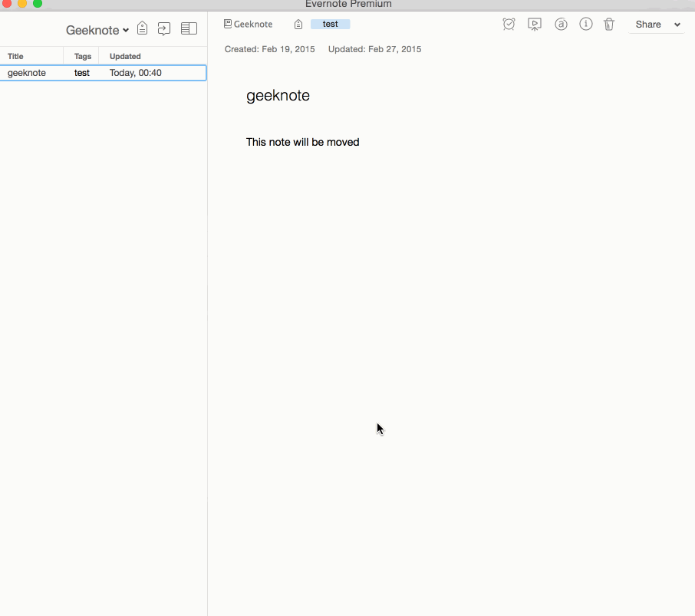Maximize window with green button
This screenshot has width=695, height=616.
38,3
